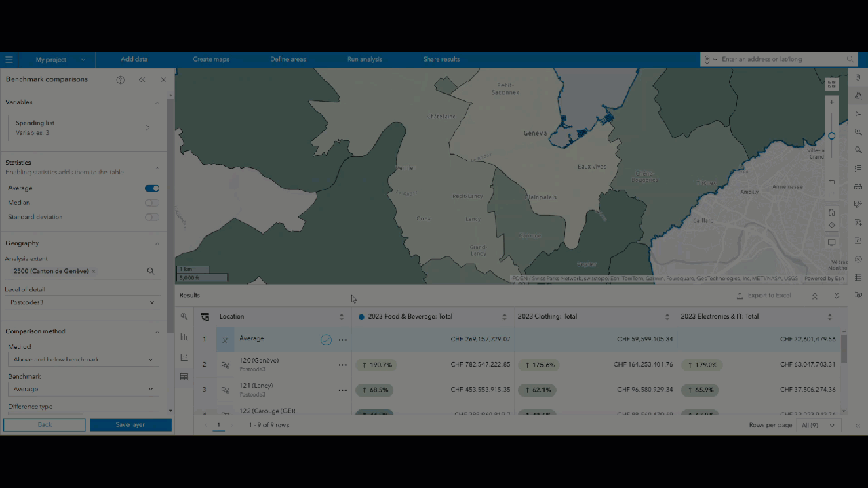Switch to the scatter plot view of results
The height and width of the screenshot is (488, 868).
(x=184, y=357)
